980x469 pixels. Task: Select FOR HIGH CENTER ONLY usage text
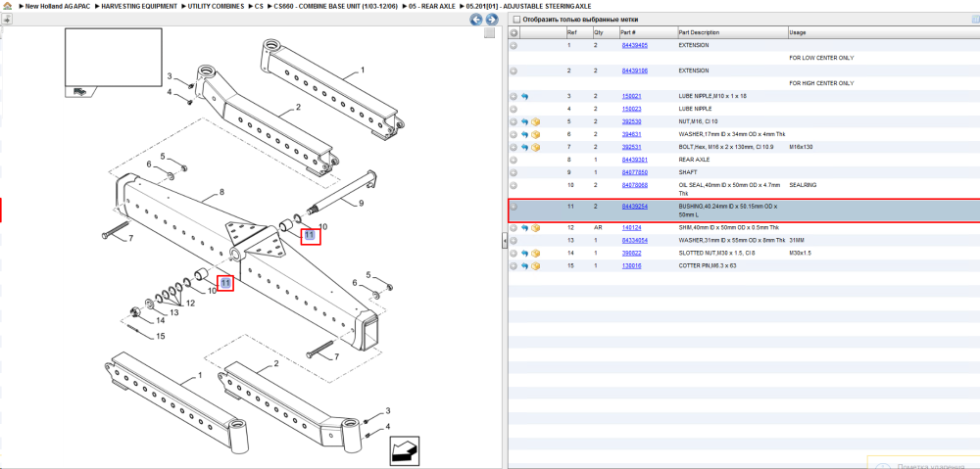point(821,83)
